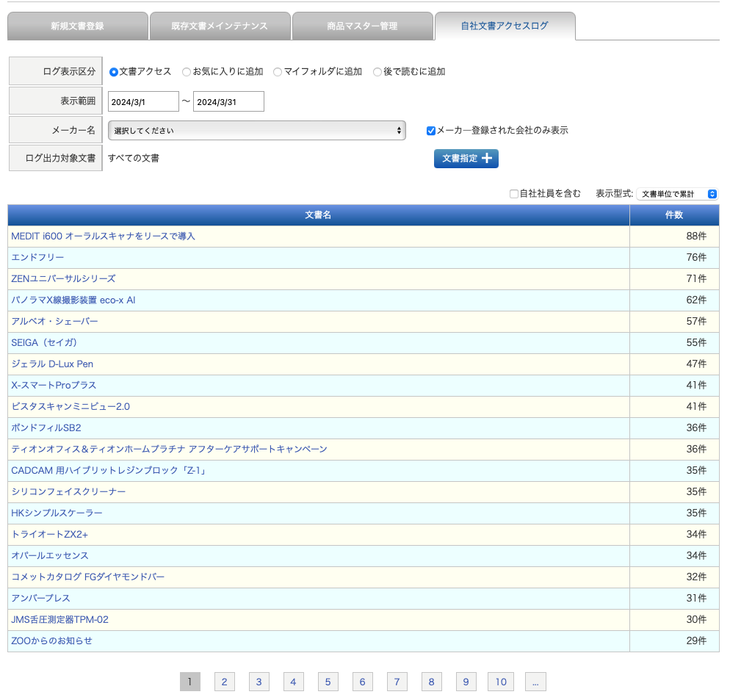Open the SEIGA（セイガ） link
Image resolution: width=730 pixels, height=700 pixels.
click(44, 343)
